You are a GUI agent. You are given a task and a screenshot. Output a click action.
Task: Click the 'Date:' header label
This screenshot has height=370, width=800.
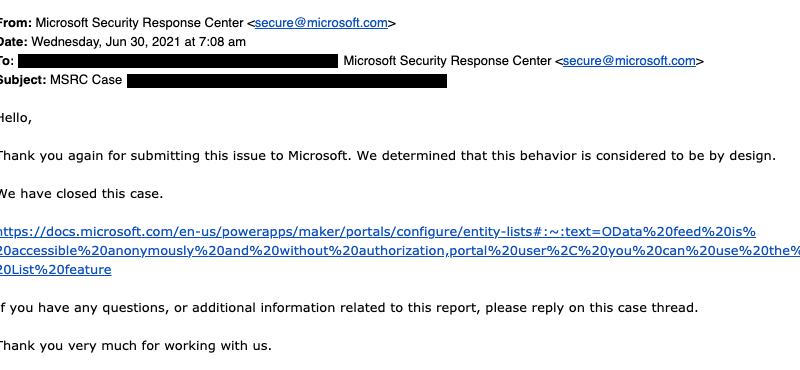click(x=14, y=42)
